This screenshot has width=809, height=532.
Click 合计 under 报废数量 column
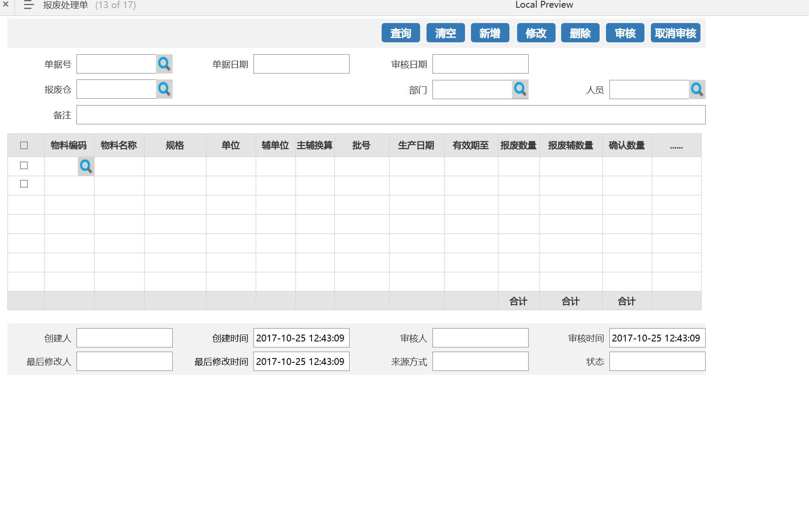click(x=519, y=301)
